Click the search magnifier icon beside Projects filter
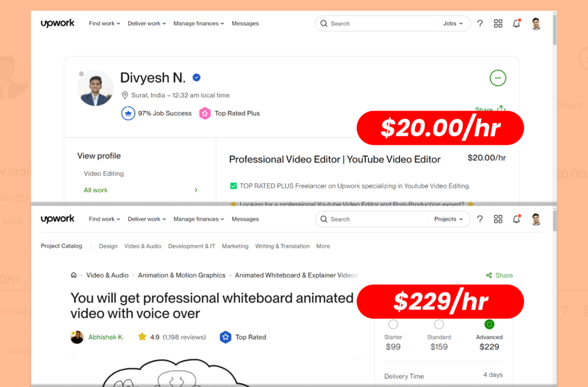The width and height of the screenshot is (588, 387). (324, 219)
